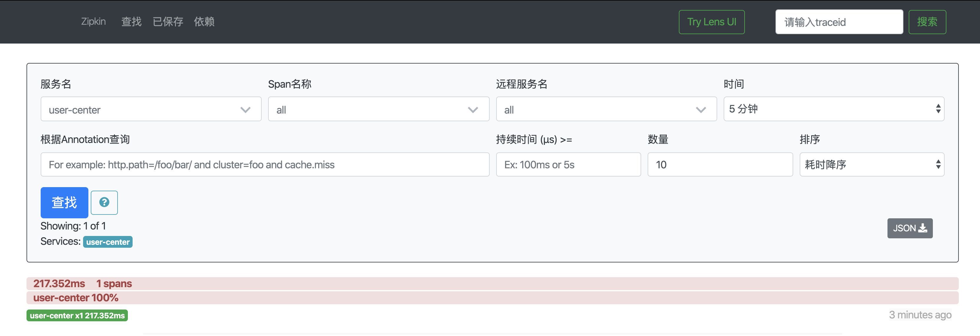Change the 排序 耗时降序 selector
Image resolution: width=980 pixels, height=336 pixels.
click(x=871, y=164)
